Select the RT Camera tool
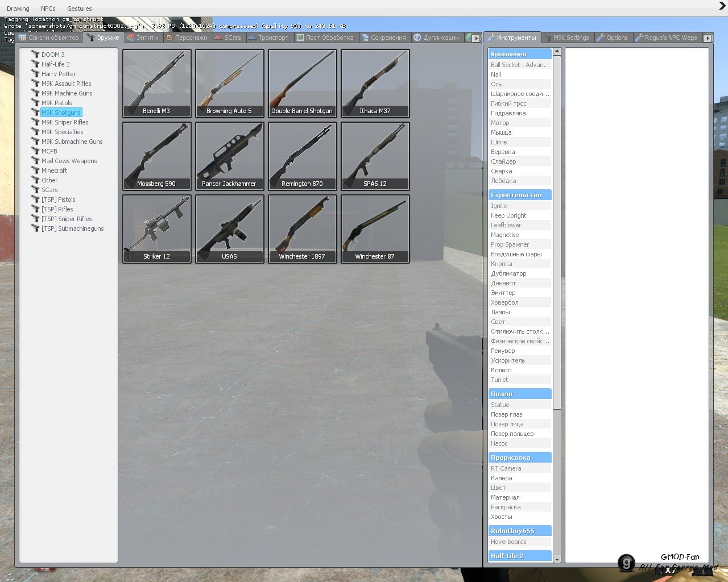Image resolution: width=728 pixels, height=582 pixels. tap(520, 468)
